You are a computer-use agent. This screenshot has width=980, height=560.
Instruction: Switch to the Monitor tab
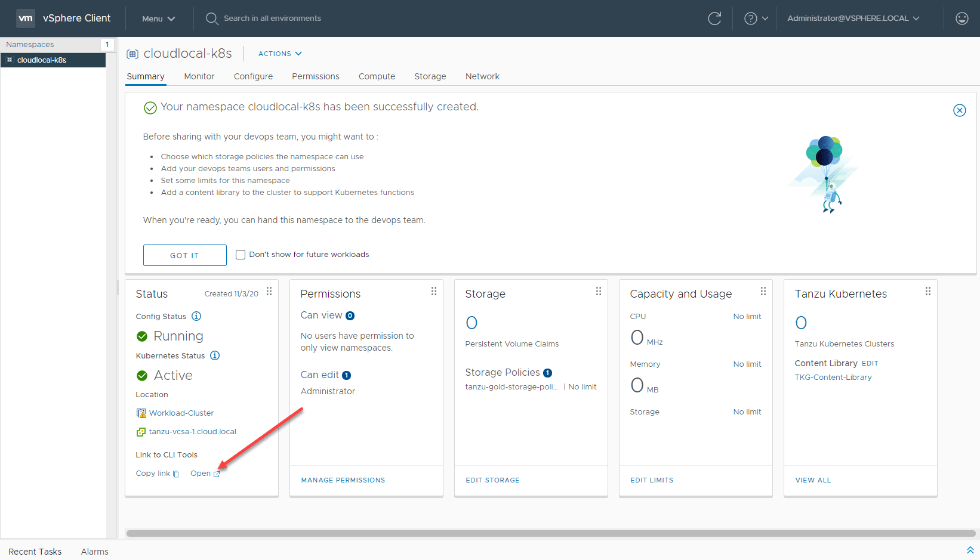199,76
